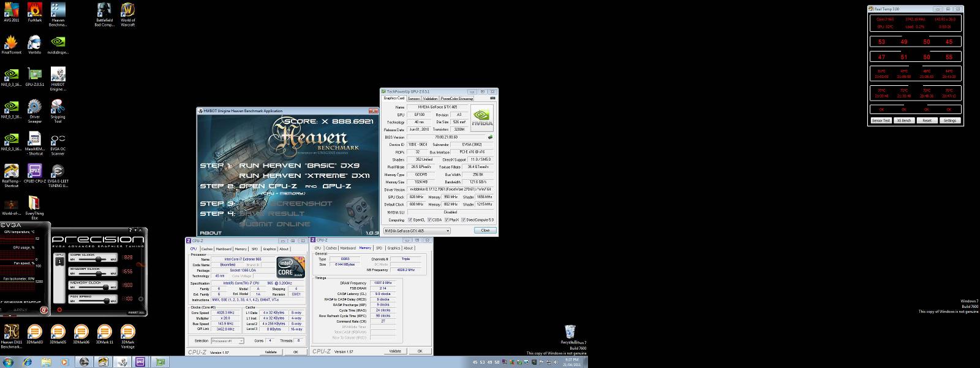Launch the EVGA E-LEET Tuning Utility shortcut
Image resolution: width=980 pixels, height=368 pixels.
(58, 175)
